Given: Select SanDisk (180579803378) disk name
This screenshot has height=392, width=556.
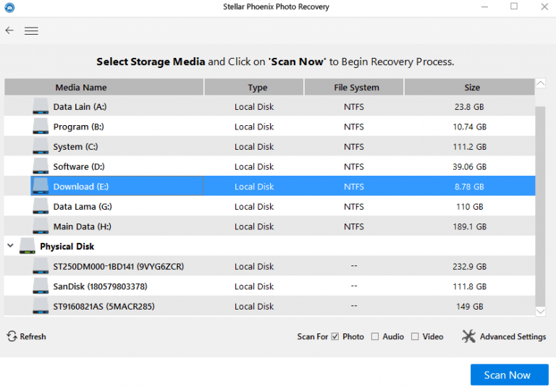Looking at the screenshot, I should click(100, 286).
